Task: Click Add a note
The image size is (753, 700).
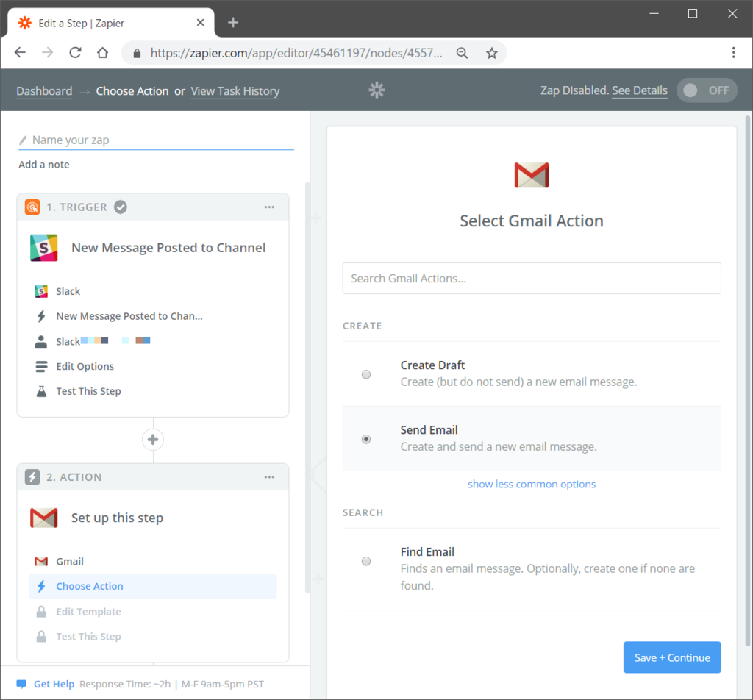Action: [x=43, y=165]
